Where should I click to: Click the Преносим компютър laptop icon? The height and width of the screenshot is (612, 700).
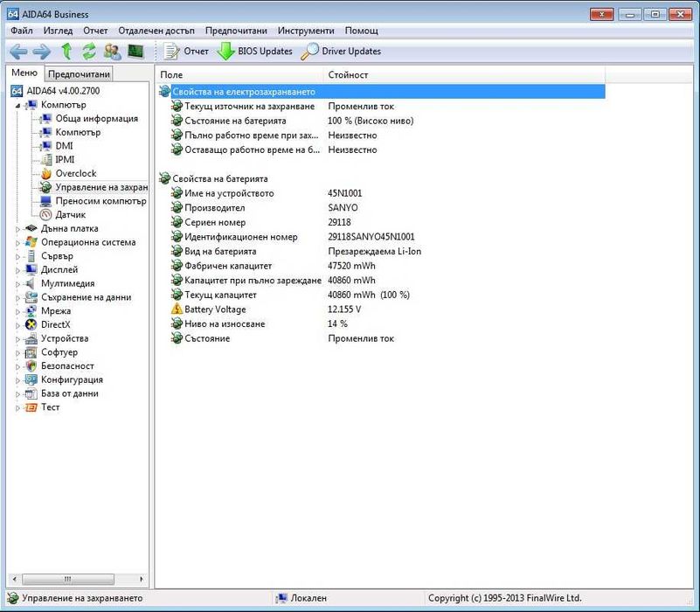click(x=45, y=201)
